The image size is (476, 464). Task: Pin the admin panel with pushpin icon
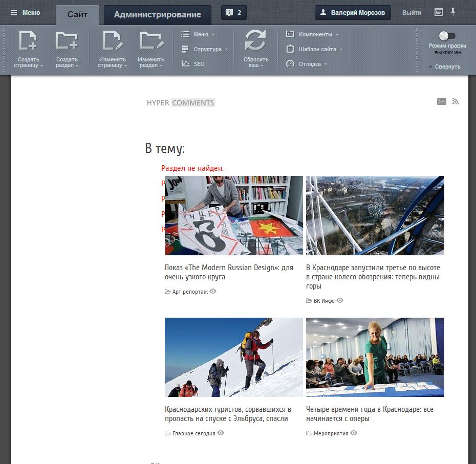452,12
